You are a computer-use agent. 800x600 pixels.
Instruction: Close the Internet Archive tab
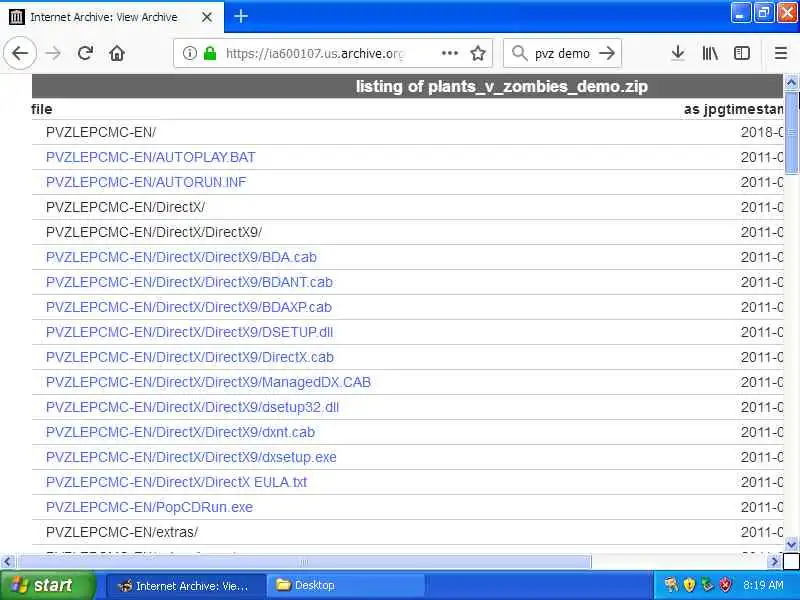tap(207, 17)
